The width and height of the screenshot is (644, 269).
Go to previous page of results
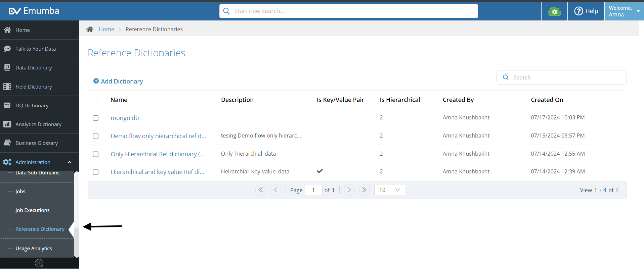tap(276, 190)
